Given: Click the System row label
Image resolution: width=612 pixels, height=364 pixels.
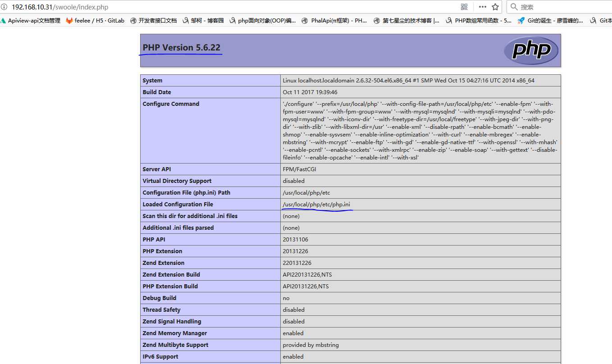Looking at the screenshot, I should click(152, 81).
